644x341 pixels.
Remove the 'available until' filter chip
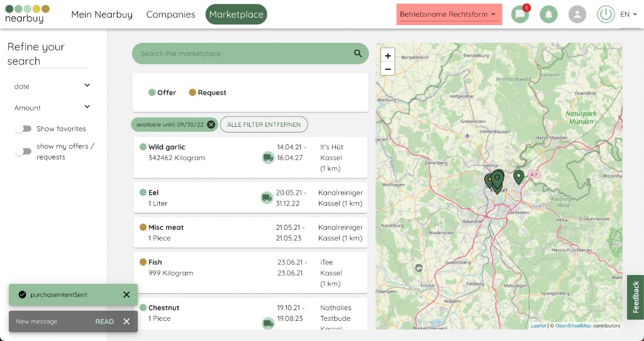point(211,124)
